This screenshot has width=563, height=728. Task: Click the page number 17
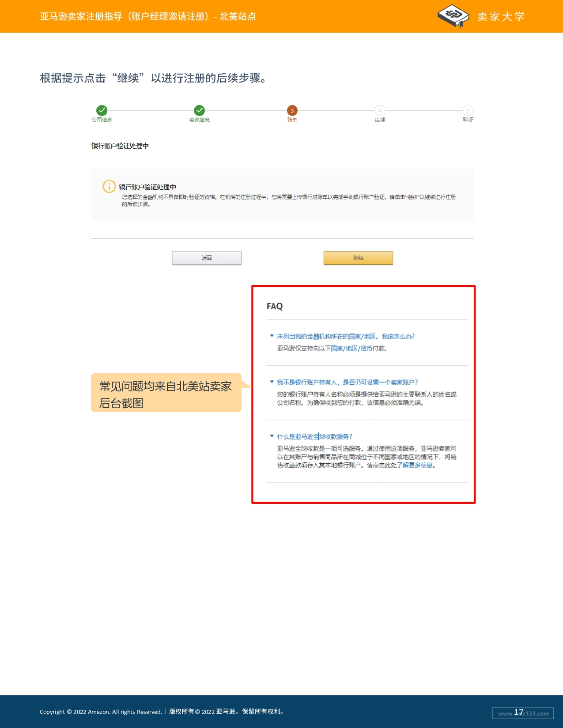pos(518,712)
